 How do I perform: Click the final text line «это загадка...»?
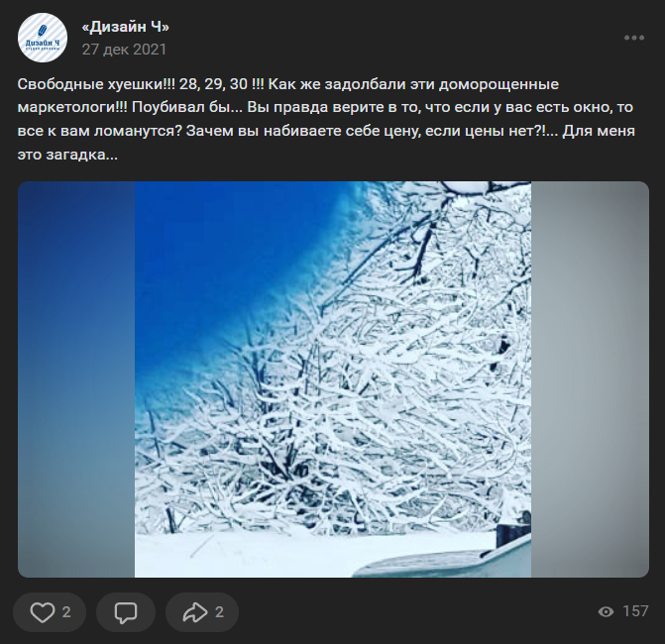click(67, 155)
